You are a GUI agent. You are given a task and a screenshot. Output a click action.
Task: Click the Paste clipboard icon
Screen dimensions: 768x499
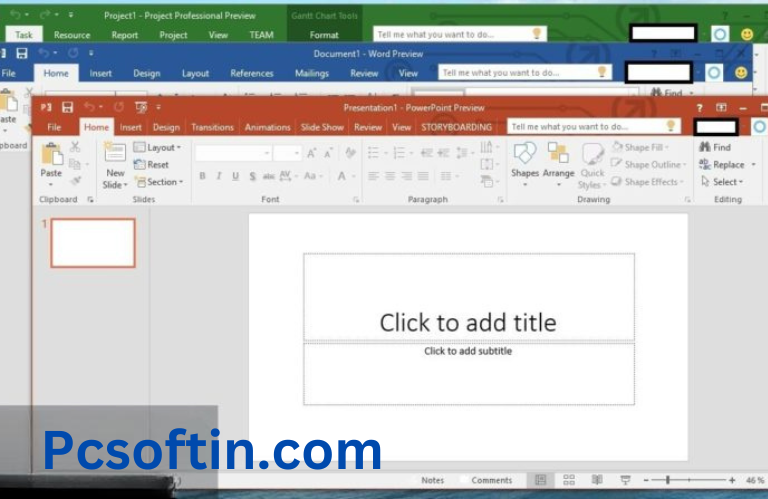click(51, 154)
